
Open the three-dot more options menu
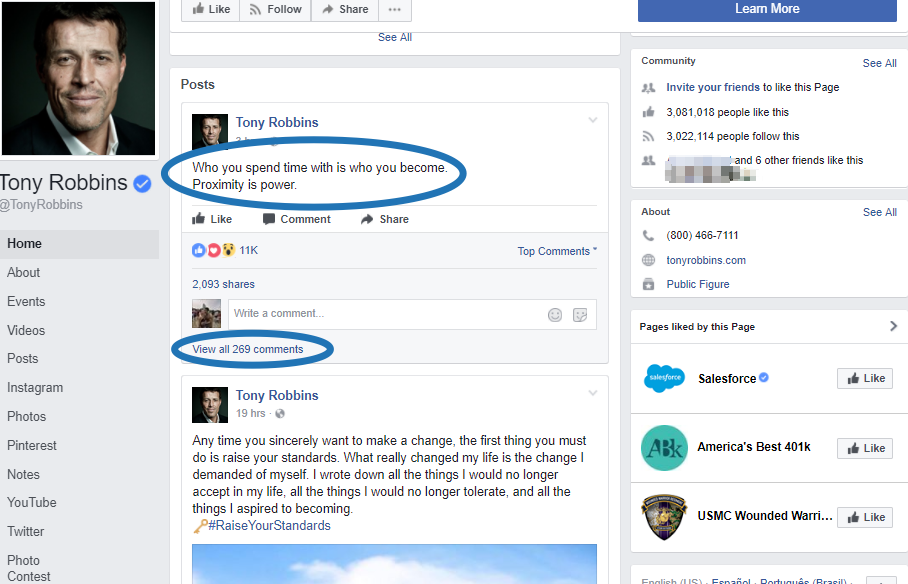395,9
